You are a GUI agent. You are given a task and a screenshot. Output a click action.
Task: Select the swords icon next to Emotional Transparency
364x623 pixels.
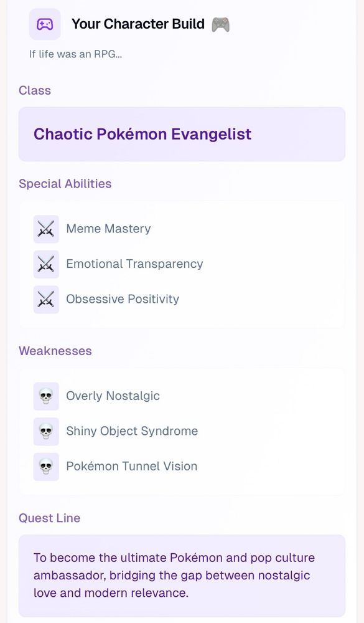tap(46, 264)
